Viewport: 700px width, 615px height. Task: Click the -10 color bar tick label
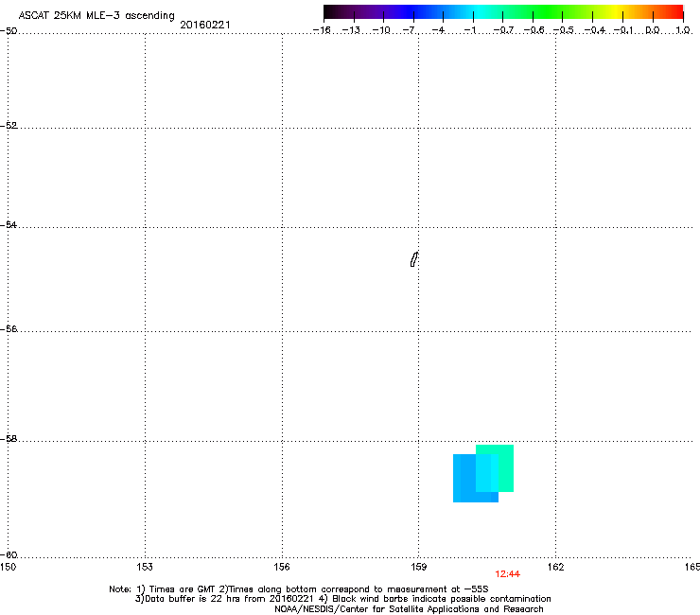(381, 30)
